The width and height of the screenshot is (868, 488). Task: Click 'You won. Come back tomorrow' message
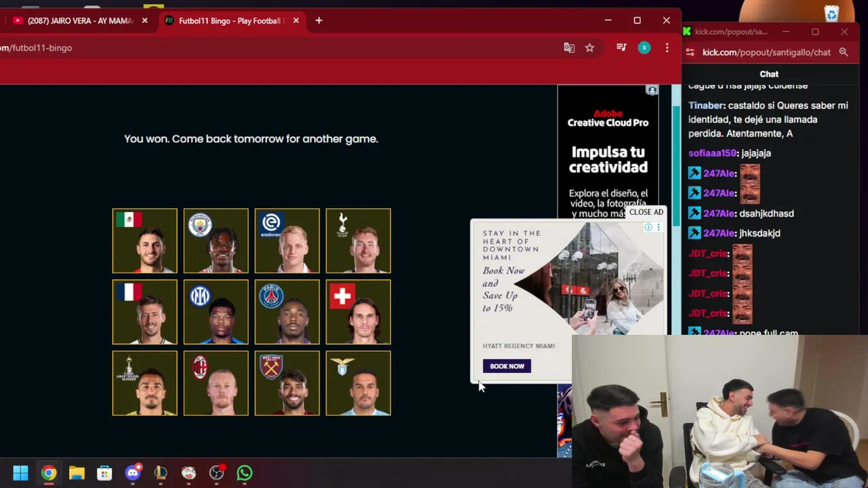(251, 138)
